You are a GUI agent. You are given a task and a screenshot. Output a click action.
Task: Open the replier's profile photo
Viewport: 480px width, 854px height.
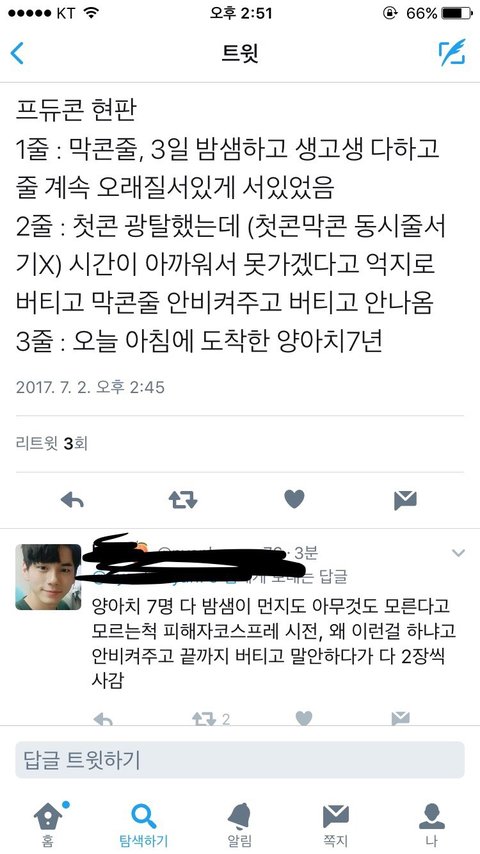point(48,576)
